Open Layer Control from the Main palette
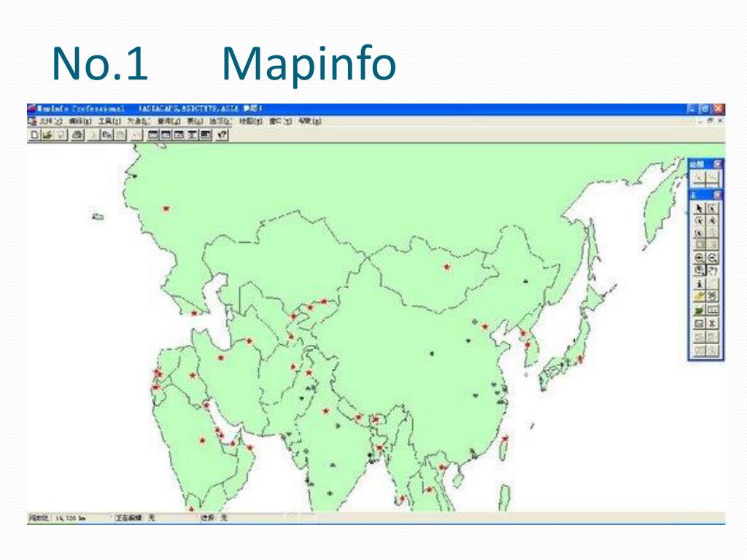This screenshot has width=747, height=560. tap(699, 311)
